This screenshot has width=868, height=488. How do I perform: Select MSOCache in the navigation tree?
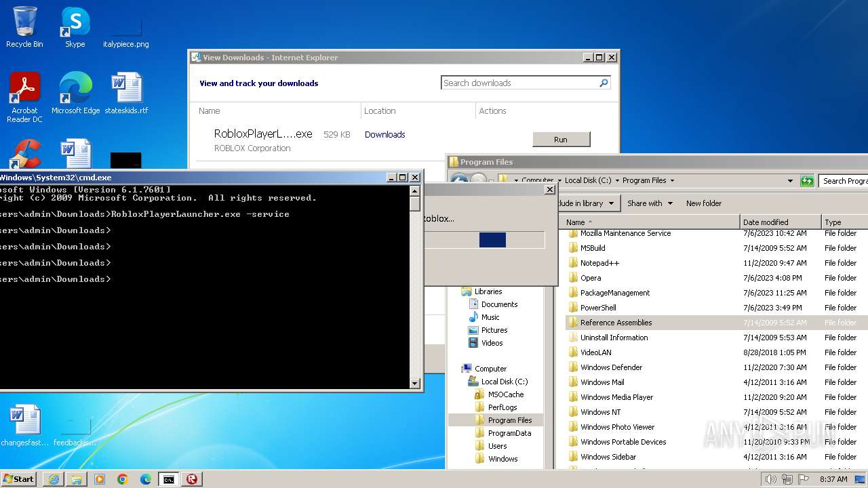click(505, 394)
